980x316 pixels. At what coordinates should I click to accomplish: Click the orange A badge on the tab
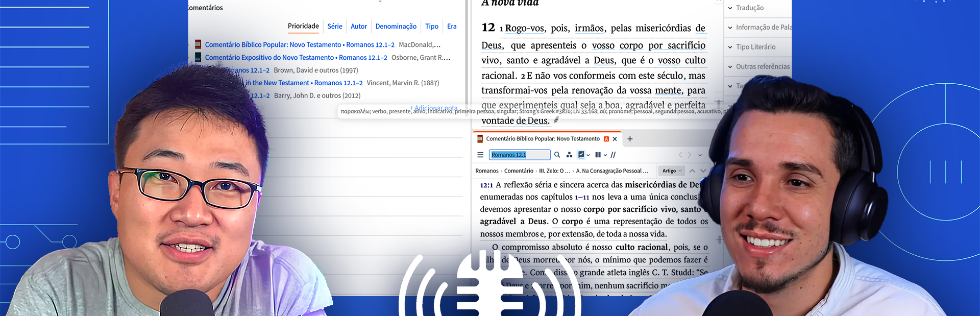(606, 139)
